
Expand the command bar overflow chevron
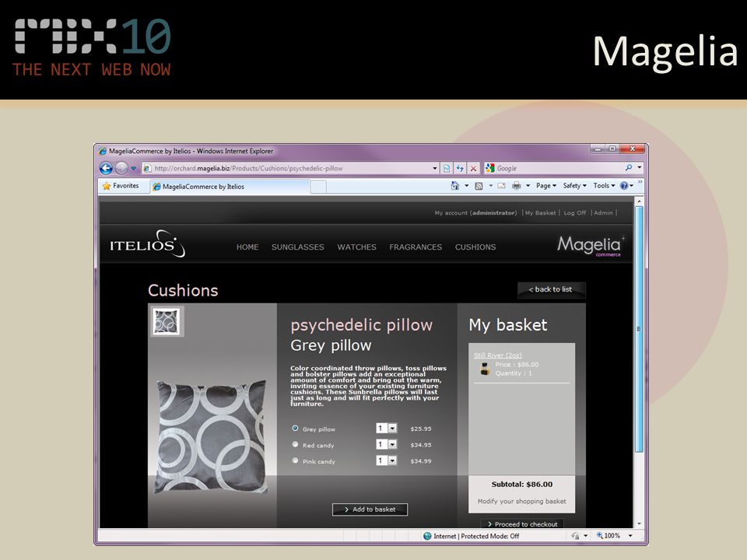pyautogui.click(x=640, y=182)
